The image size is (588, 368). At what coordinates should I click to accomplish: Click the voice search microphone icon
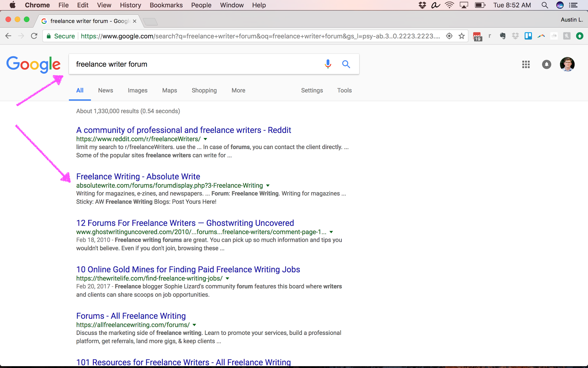[328, 64]
